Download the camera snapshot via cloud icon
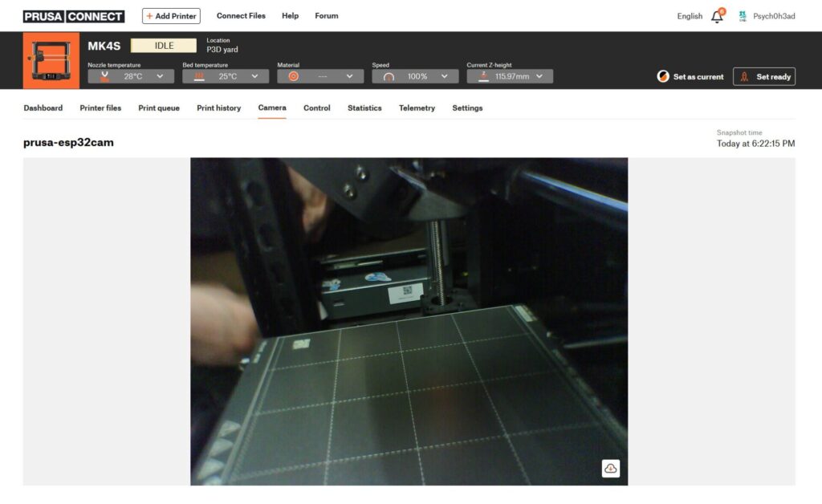This screenshot has height=504, width=822. click(611, 469)
